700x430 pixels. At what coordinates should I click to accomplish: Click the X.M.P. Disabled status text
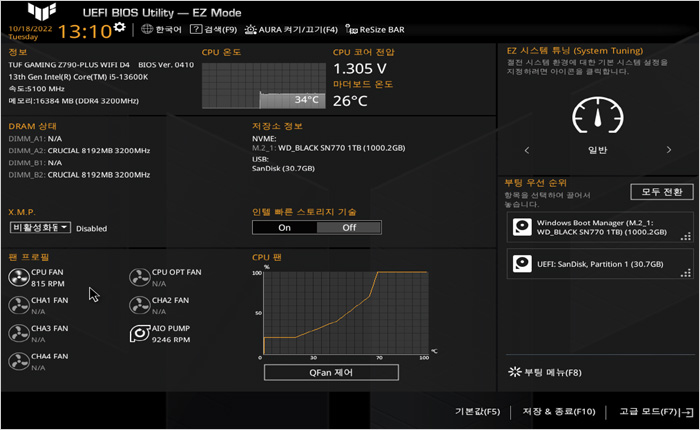point(92,228)
